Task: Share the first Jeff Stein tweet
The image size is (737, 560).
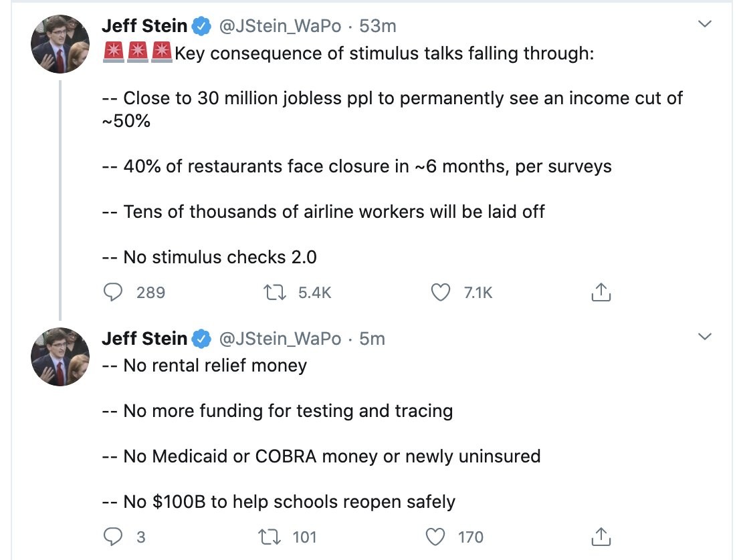Action: [x=601, y=292]
